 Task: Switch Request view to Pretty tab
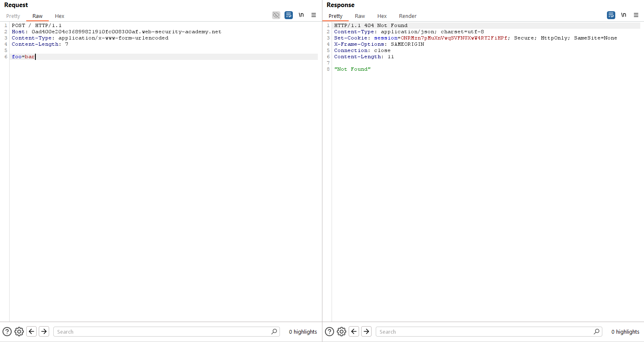click(13, 16)
